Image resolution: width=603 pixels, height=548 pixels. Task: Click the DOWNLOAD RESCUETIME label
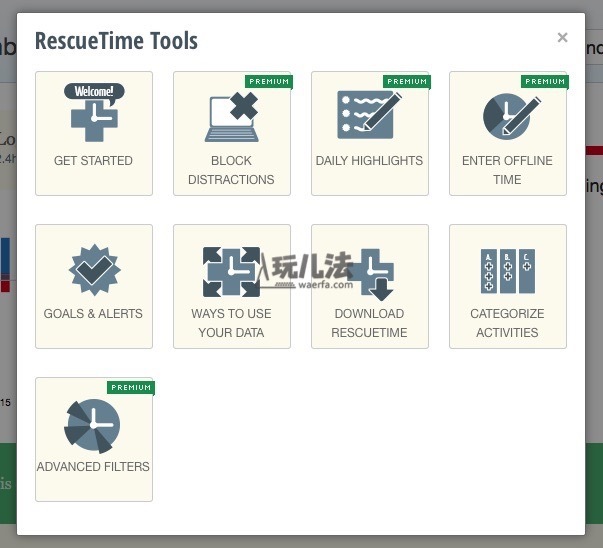coord(370,323)
